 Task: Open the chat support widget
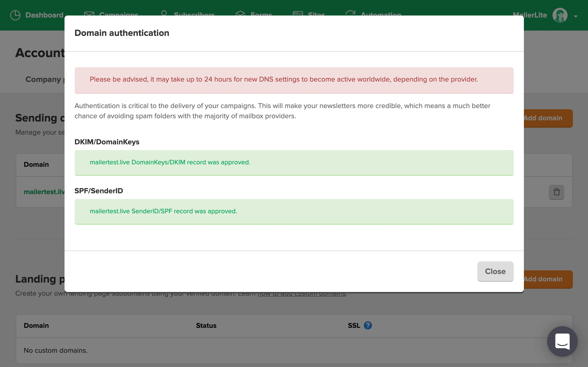pyautogui.click(x=562, y=341)
